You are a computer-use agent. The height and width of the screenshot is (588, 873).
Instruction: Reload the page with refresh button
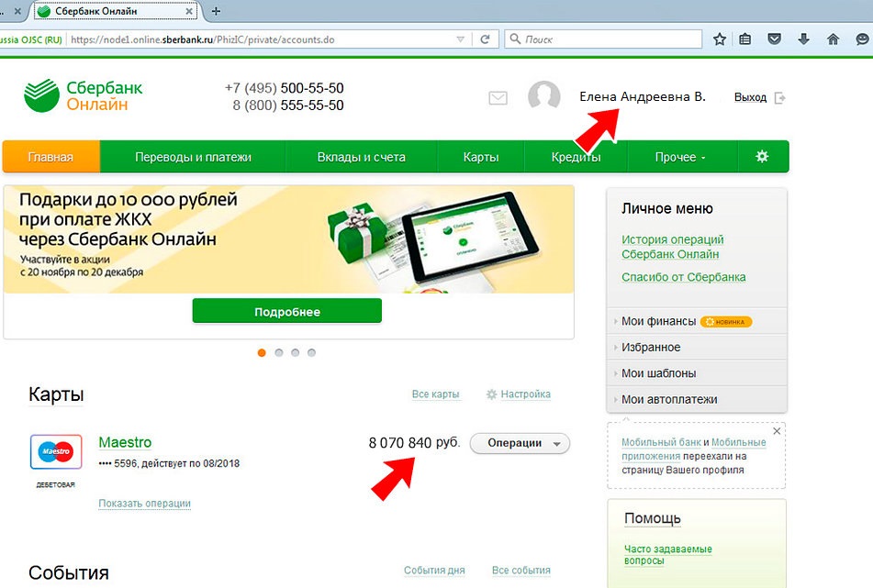pyautogui.click(x=487, y=39)
